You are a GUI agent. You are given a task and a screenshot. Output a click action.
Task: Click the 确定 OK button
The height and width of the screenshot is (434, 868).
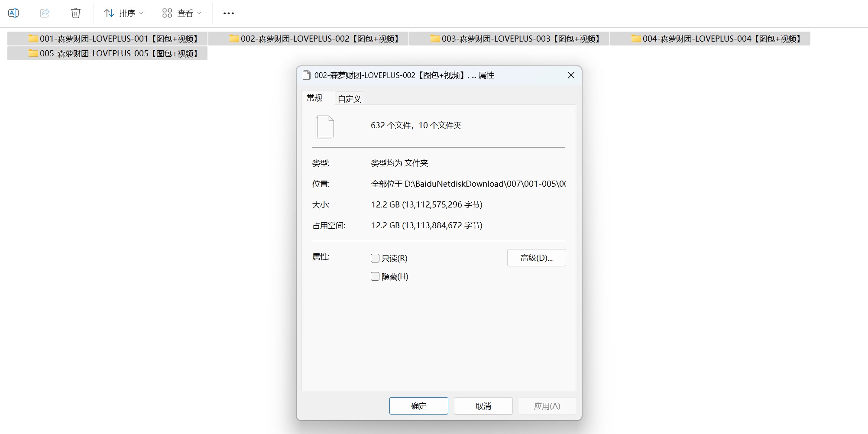[x=418, y=406]
